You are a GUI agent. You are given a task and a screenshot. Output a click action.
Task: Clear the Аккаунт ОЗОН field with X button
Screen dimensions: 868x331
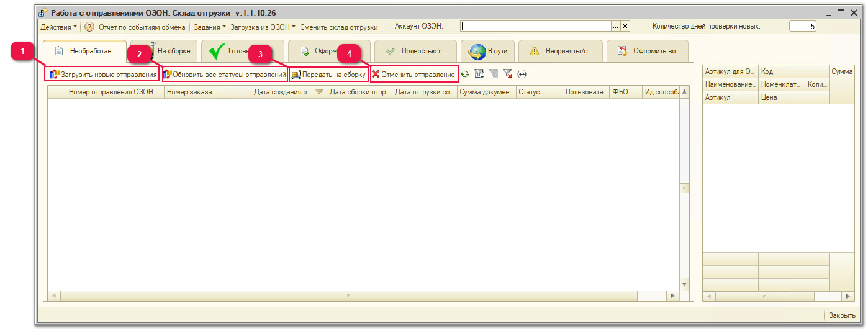625,26
